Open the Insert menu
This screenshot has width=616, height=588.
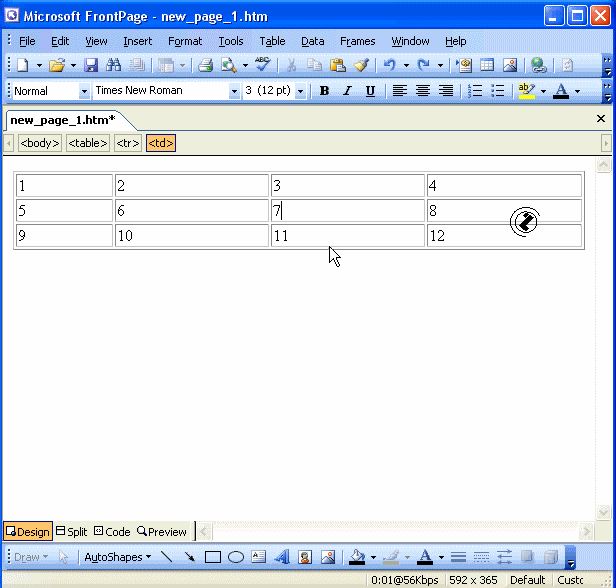coord(138,41)
